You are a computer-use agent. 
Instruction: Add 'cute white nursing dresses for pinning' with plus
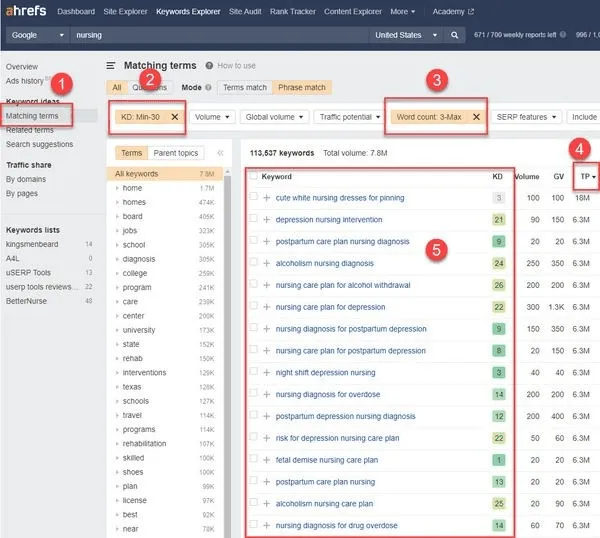(x=267, y=198)
